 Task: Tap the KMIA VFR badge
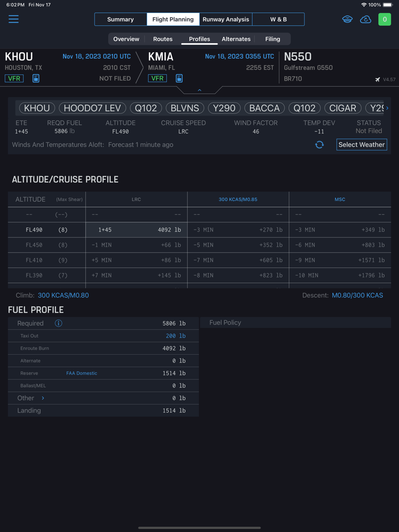pos(157,79)
